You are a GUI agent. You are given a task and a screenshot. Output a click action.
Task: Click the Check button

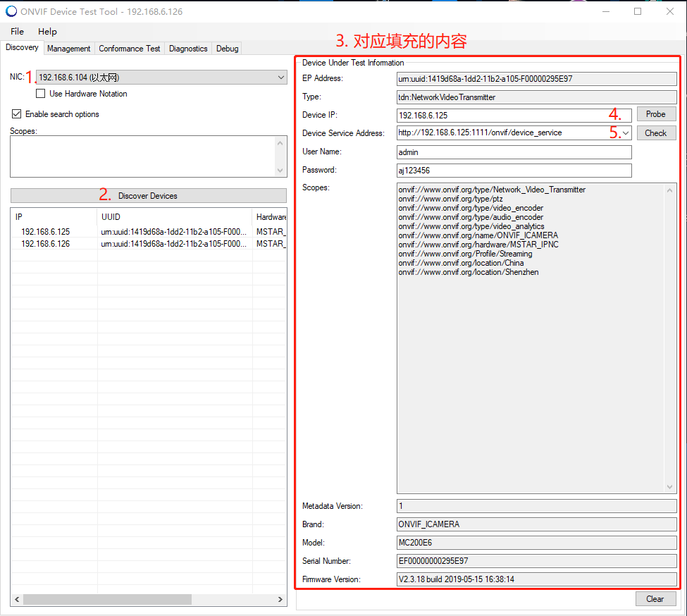(655, 133)
